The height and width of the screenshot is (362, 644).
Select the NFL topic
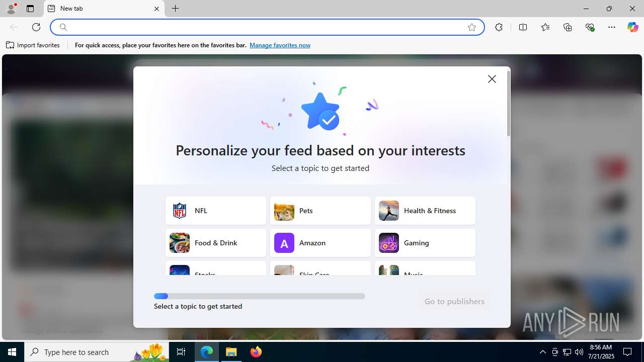(216, 211)
